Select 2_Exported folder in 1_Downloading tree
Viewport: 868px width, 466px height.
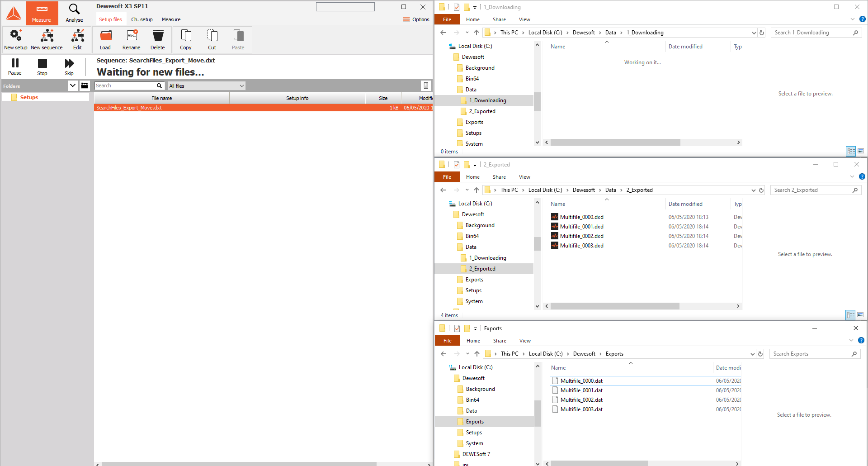482,111
